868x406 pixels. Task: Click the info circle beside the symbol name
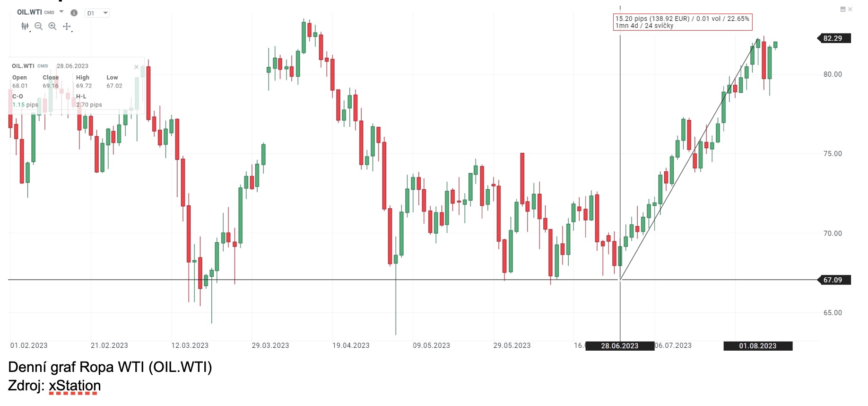(x=74, y=12)
